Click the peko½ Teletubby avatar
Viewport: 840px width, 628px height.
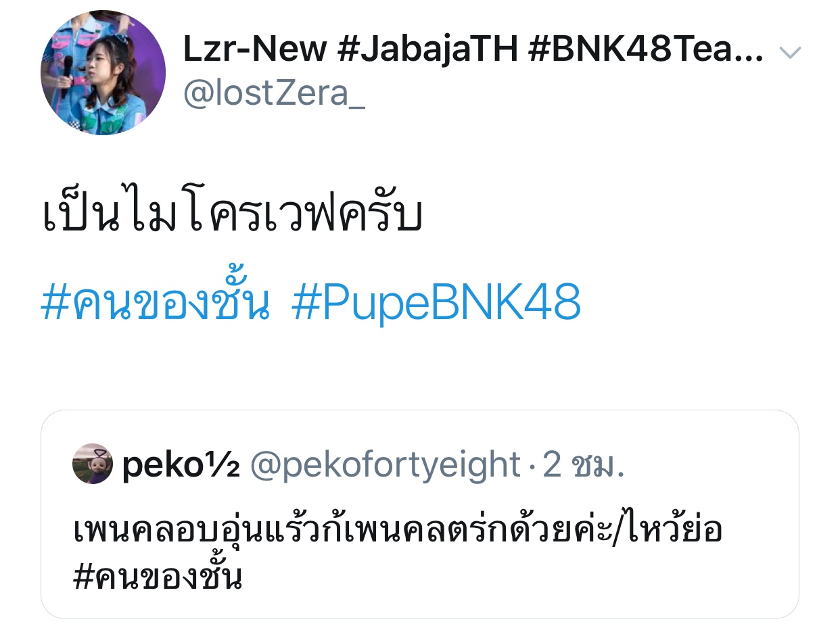(x=92, y=464)
